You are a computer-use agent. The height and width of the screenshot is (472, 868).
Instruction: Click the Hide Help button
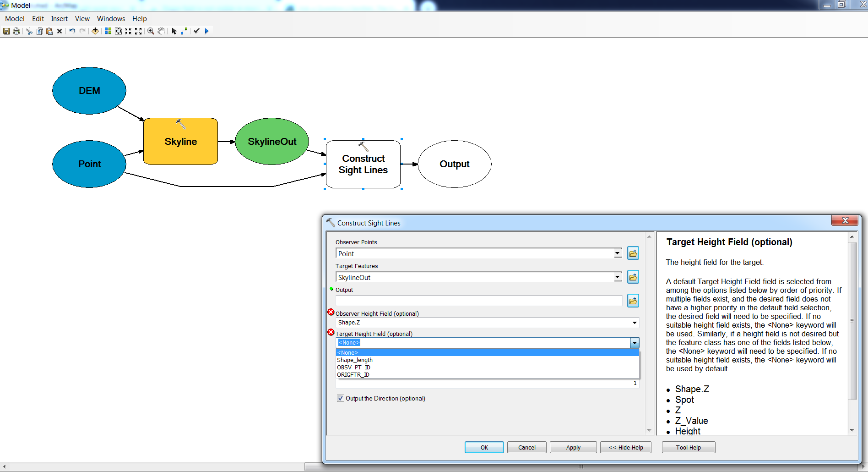[x=626, y=447]
